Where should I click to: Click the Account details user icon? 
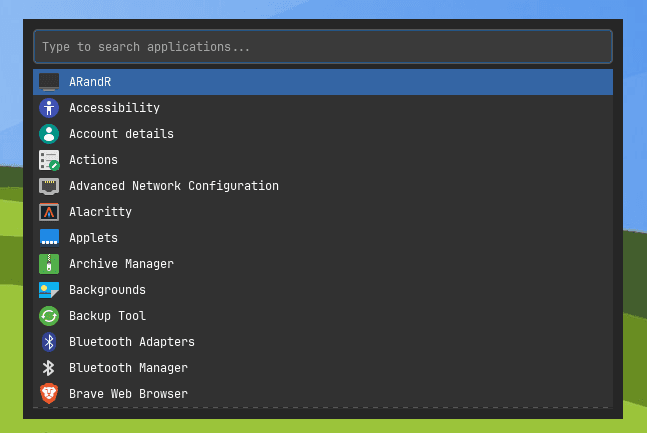point(49,134)
